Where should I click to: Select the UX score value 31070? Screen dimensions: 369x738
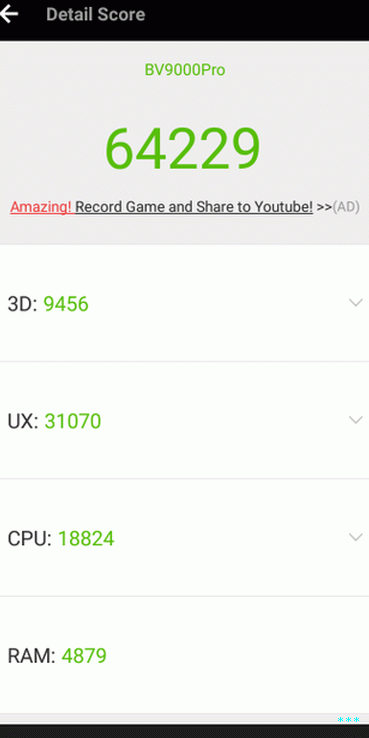pyautogui.click(x=72, y=421)
